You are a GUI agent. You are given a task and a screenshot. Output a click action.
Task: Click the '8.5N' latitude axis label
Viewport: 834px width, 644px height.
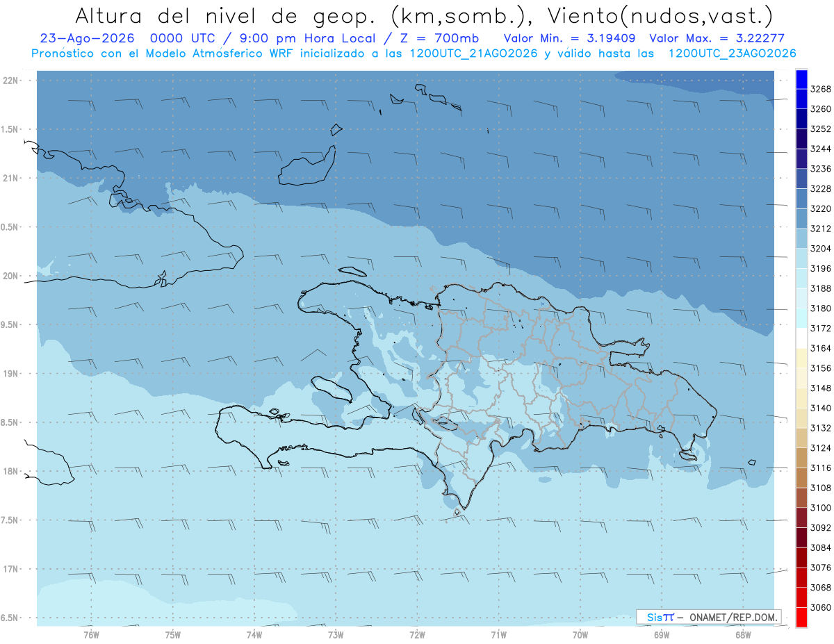click(10, 422)
